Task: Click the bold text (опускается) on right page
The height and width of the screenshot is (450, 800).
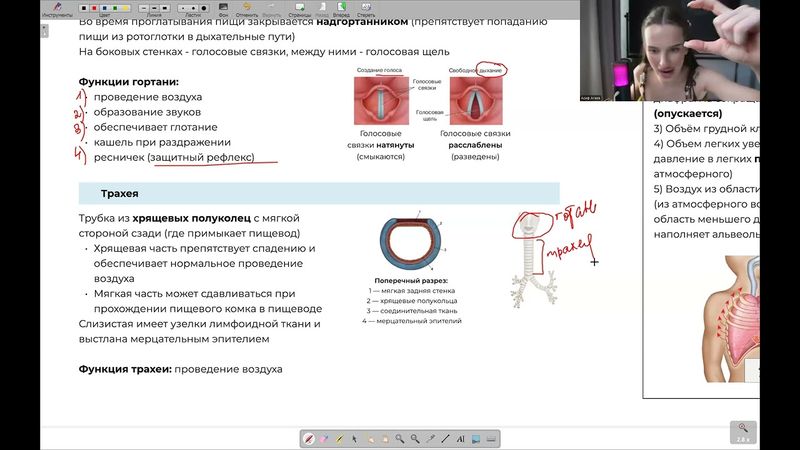Action: coord(688,113)
